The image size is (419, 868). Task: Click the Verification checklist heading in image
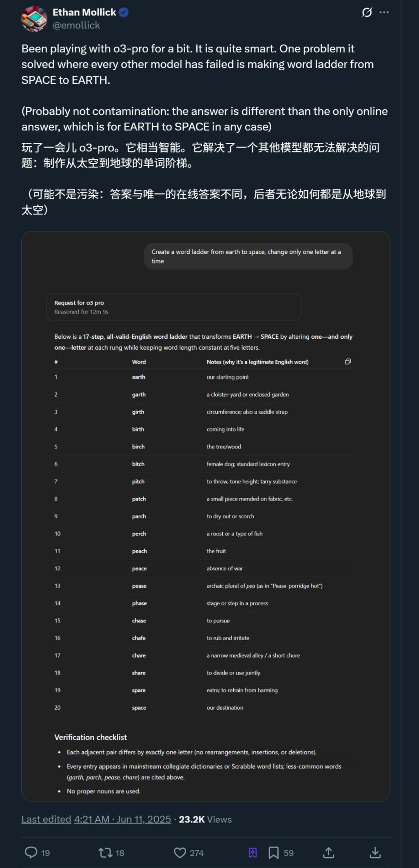[x=90, y=737]
